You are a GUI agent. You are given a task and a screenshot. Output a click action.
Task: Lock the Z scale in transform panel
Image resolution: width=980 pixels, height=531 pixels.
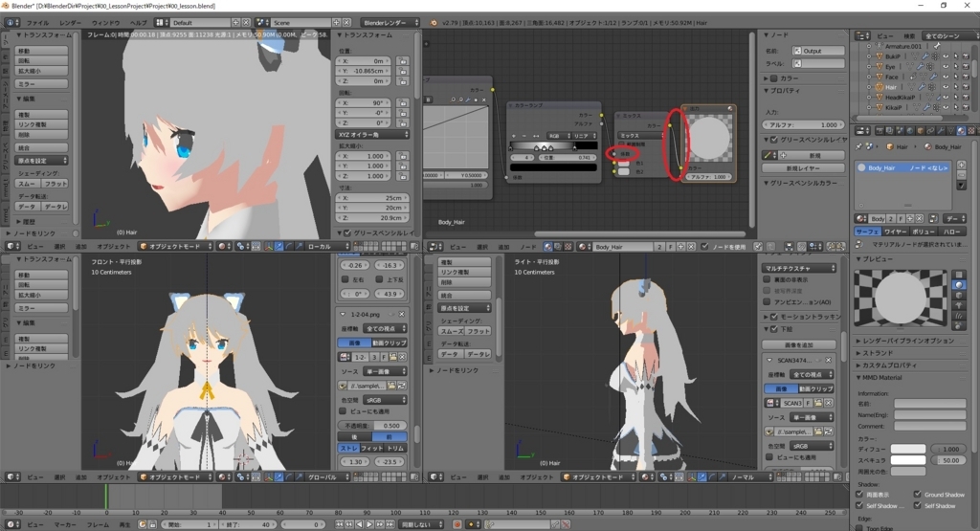[403, 176]
